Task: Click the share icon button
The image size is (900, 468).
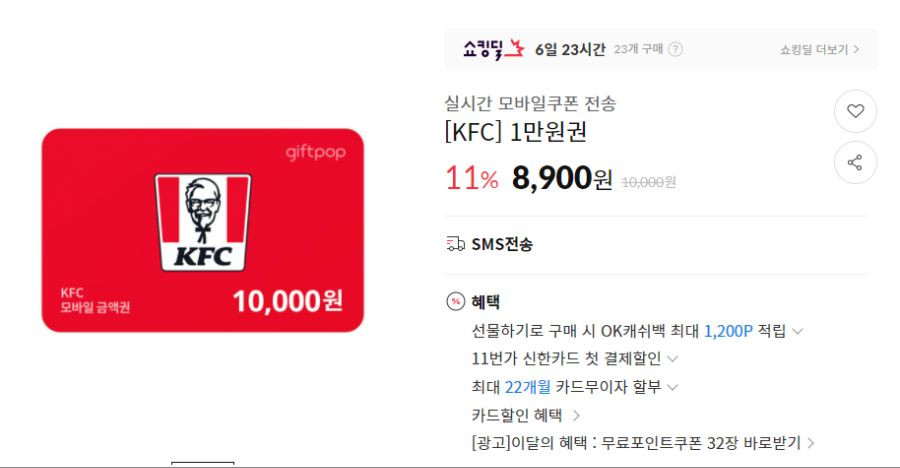Action: pos(855,163)
